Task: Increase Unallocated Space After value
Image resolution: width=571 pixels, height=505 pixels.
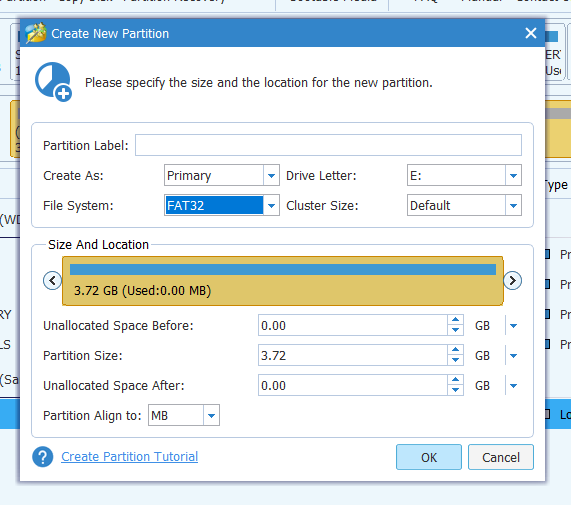Action: pos(455,380)
